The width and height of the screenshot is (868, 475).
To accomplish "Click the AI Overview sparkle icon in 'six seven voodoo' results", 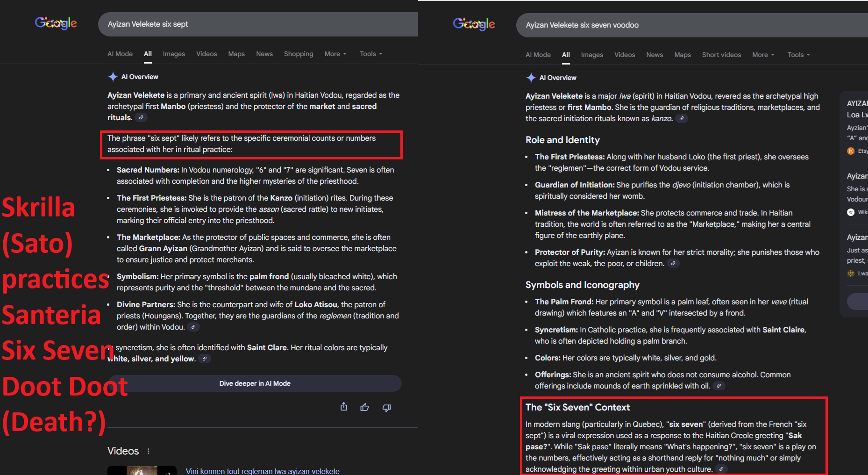I will [x=531, y=78].
